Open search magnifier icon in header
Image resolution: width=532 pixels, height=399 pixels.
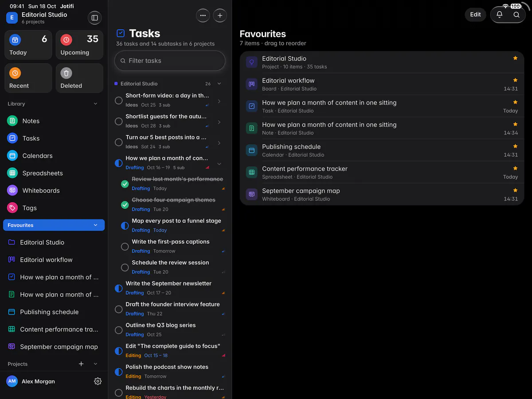pyautogui.click(x=516, y=15)
